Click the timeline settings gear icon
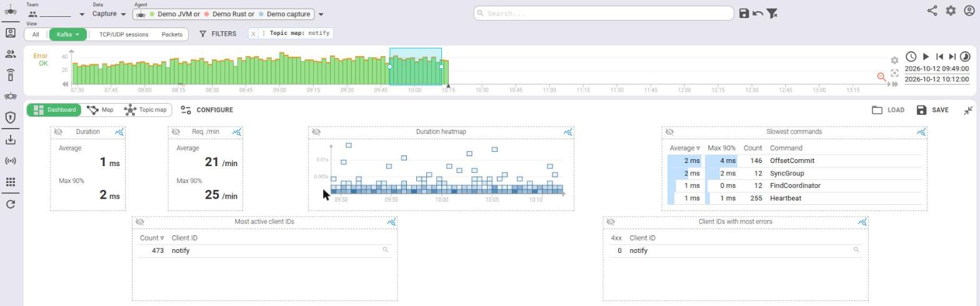980x306 pixels. click(894, 61)
